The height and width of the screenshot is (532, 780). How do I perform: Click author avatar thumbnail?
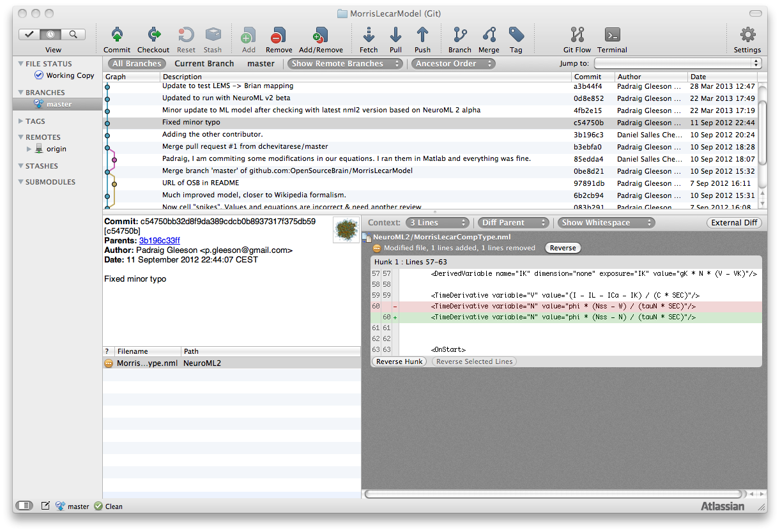pos(346,230)
